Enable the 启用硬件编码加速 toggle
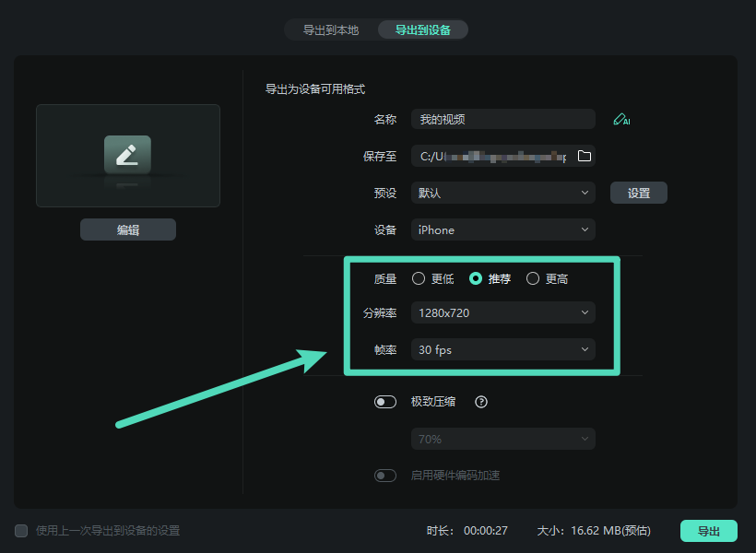 click(x=384, y=475)
